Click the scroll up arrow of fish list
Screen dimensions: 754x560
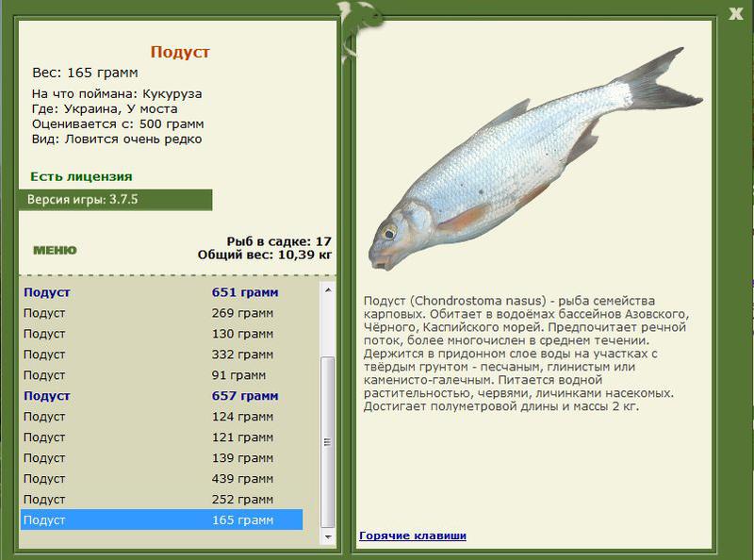point(328,290)
